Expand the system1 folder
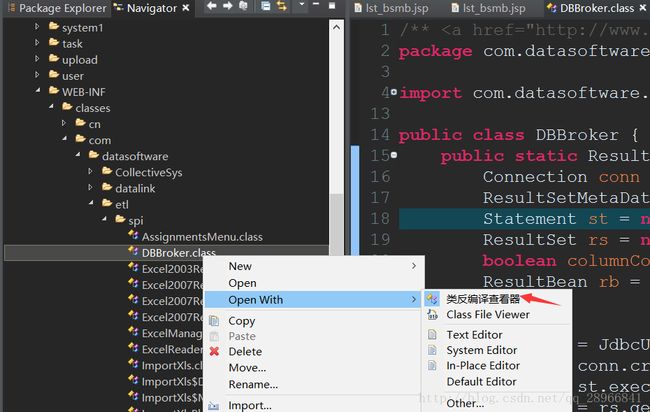650x412 pixels. [x=37, y=27]
